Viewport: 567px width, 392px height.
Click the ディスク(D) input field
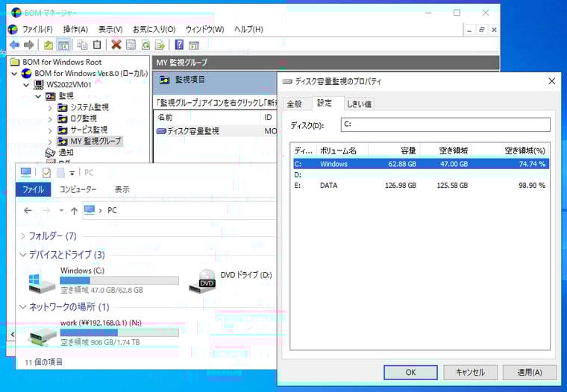click(x=445, y=124)
